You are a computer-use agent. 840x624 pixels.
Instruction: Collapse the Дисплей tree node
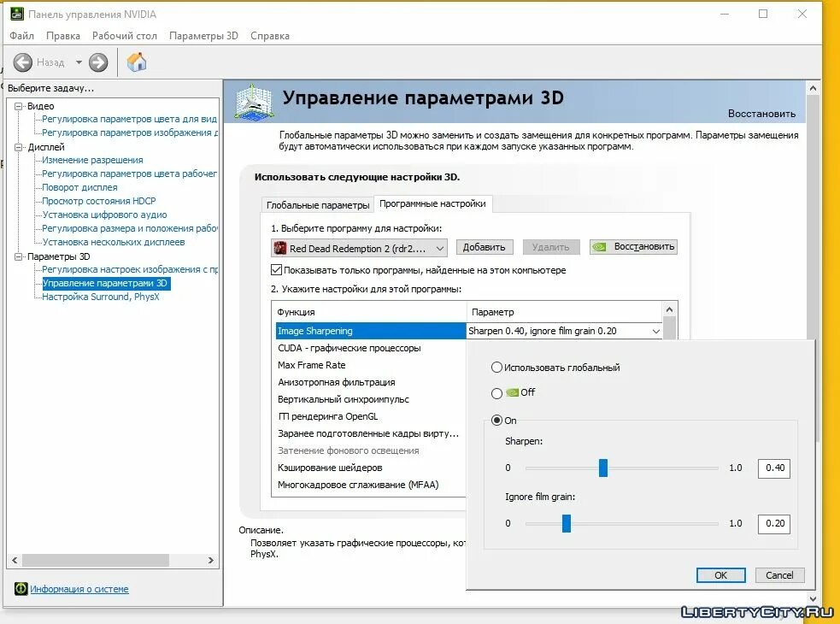pyautogui.click(x=19, y=147)
